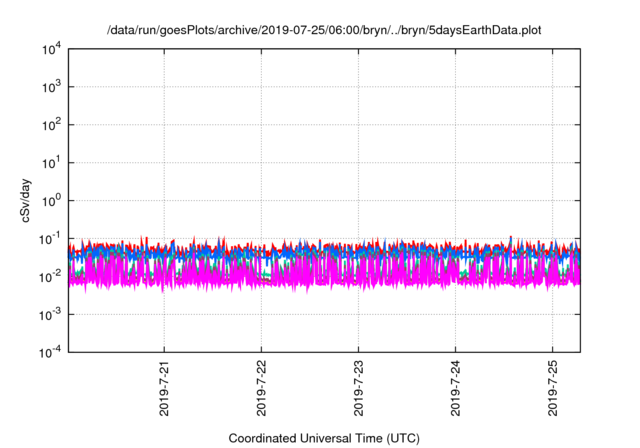Image resolution: width=640 pixels, height=448 pixels.
Task: Click the 10^2 y-axis tick label
Action: (52, 125)
